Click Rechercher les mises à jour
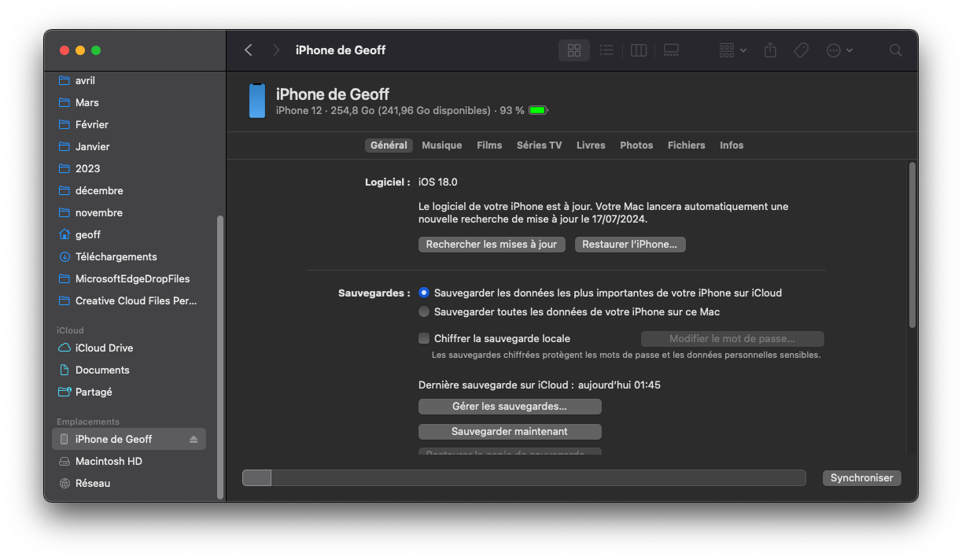Image resolution: width=962 pixels, height=560 pixels. [492, 245]
